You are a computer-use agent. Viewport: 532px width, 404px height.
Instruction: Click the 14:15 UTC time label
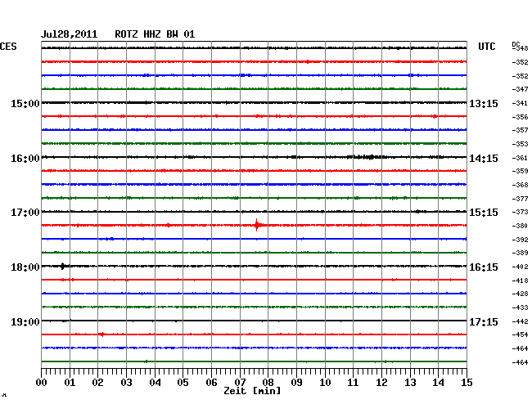coord(484,159)
